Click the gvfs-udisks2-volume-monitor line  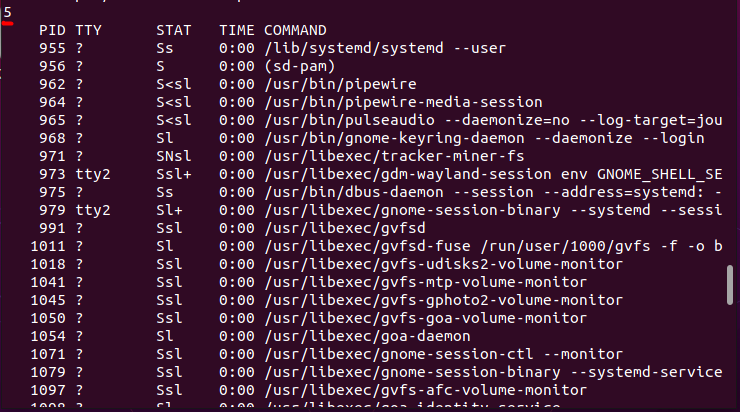point(444,264)
